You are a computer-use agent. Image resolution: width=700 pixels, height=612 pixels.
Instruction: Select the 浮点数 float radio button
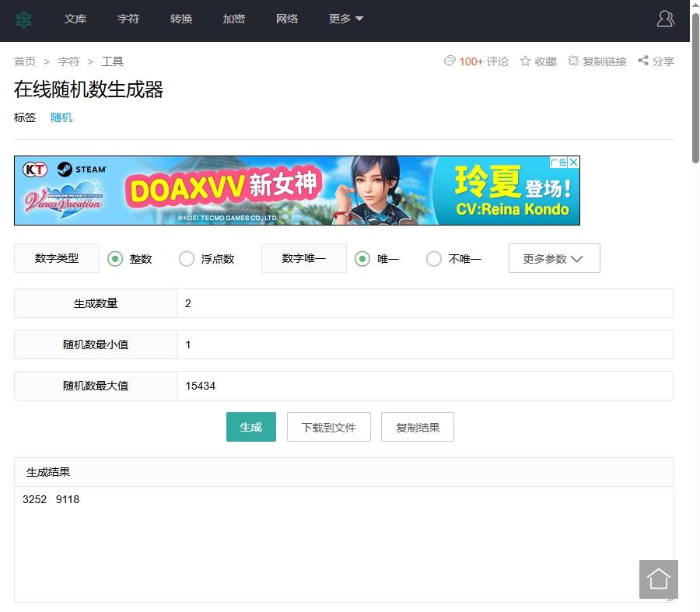coord(187,259)
